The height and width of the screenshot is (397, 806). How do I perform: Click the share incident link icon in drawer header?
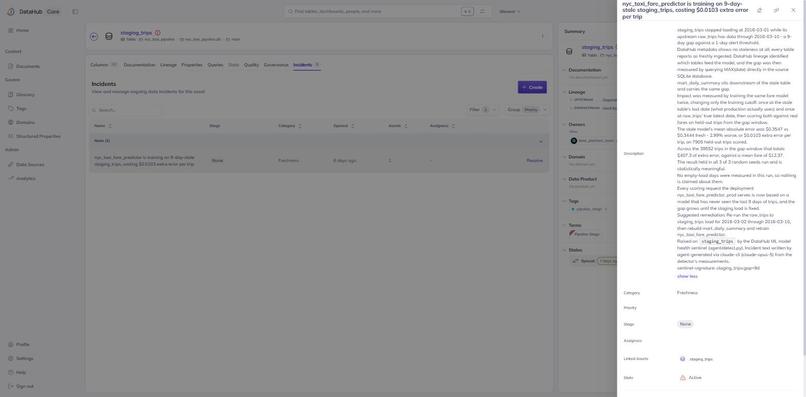tap(776, 10)
